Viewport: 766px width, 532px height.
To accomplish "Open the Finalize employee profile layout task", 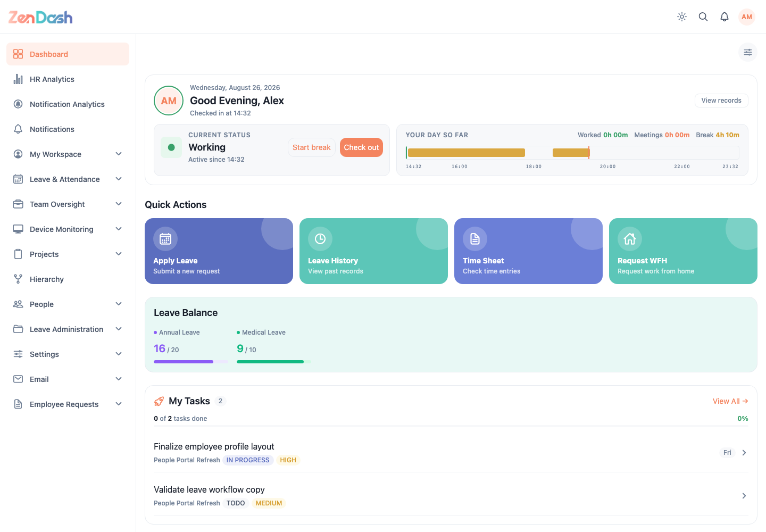I will click(x=451, y=453).
